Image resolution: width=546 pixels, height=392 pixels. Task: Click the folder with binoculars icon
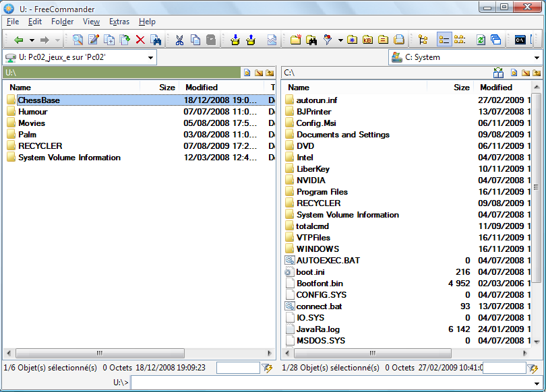pyautogui.click(x=311, y=40)
